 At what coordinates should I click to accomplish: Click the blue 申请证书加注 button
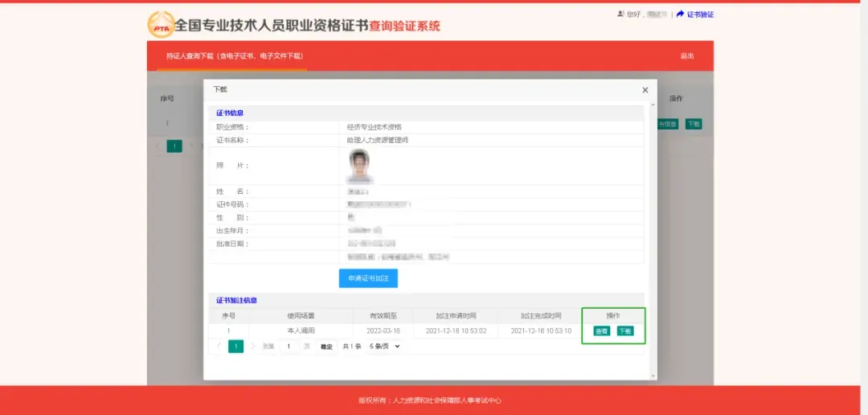[368, 278]
